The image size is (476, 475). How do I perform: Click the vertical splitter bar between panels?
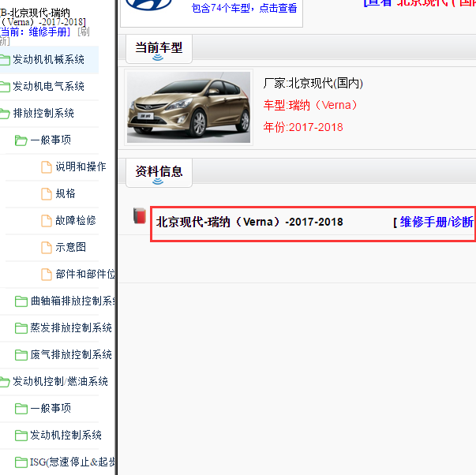116,237
